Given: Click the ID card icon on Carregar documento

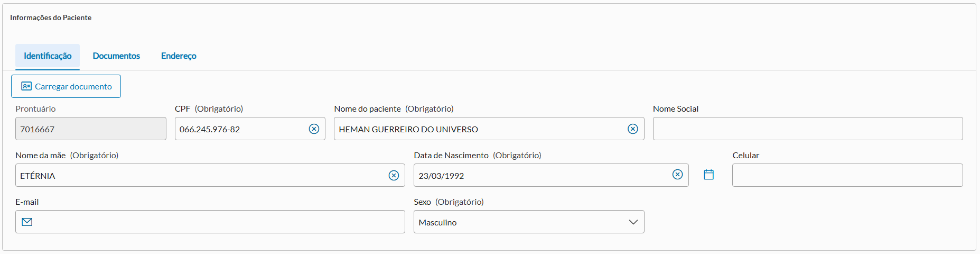Looking at the screenshot, I should (26, 86).
